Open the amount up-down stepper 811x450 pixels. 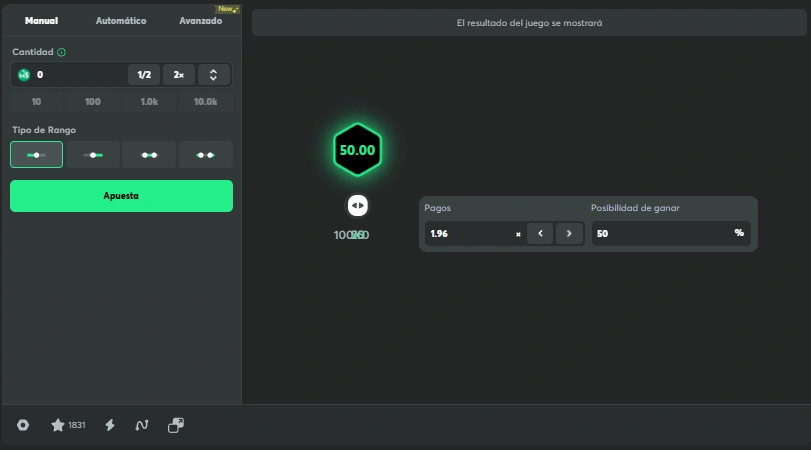(213, 75)
